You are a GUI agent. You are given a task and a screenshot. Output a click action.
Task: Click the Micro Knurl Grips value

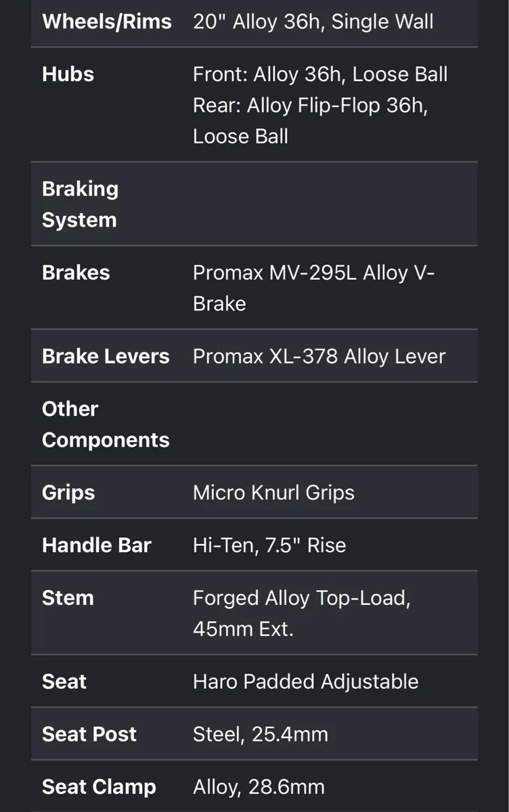(x=273, y=493)
